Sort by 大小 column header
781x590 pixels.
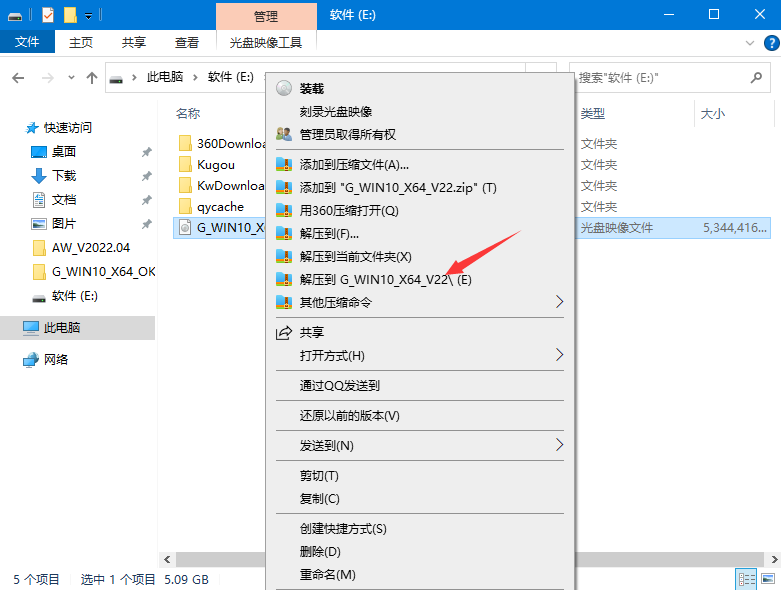coord(713,114)
